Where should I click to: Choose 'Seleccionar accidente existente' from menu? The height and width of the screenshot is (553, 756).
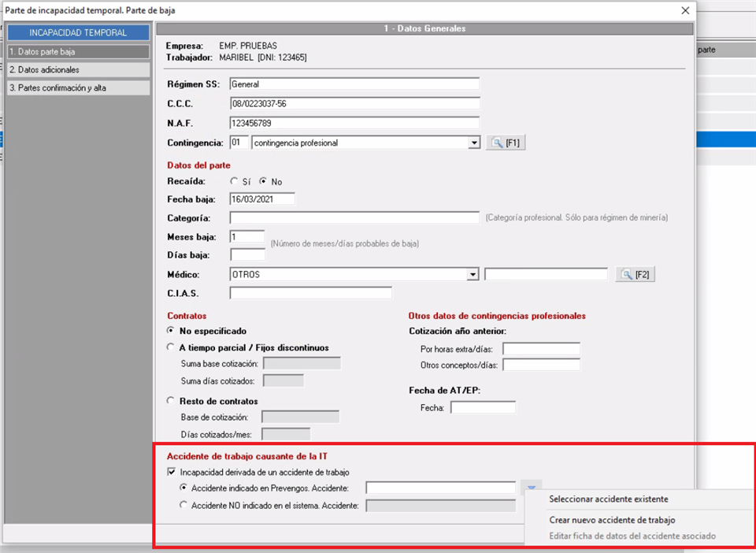608,499
